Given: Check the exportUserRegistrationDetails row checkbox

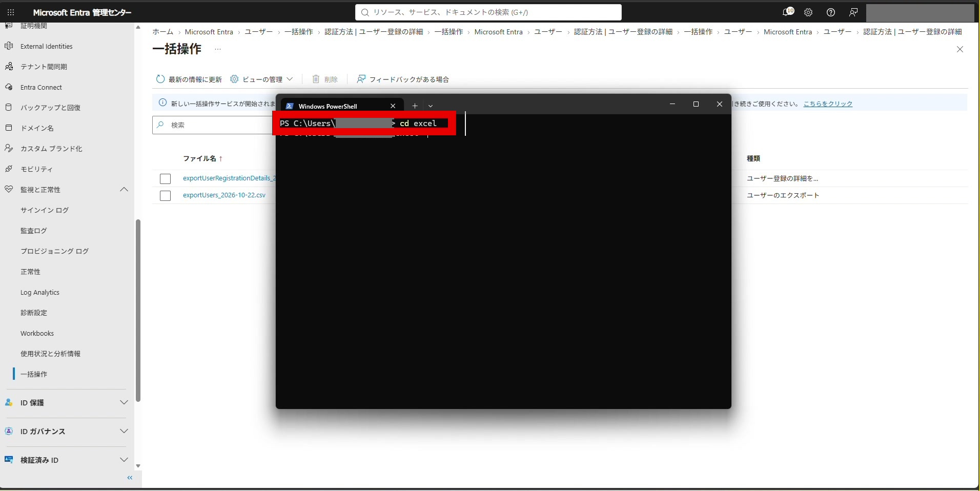Looking at the screenshot, I should tap(165, 179).
